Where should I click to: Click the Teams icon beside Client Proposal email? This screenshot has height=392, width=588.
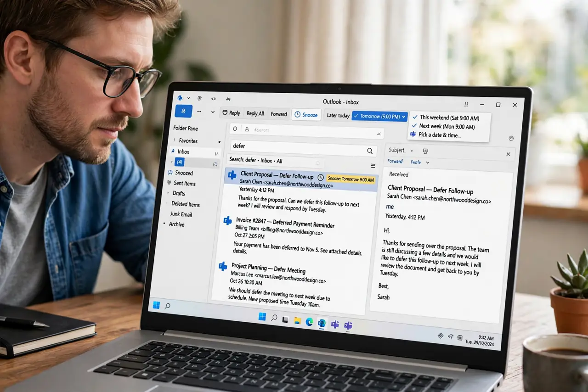232,174
